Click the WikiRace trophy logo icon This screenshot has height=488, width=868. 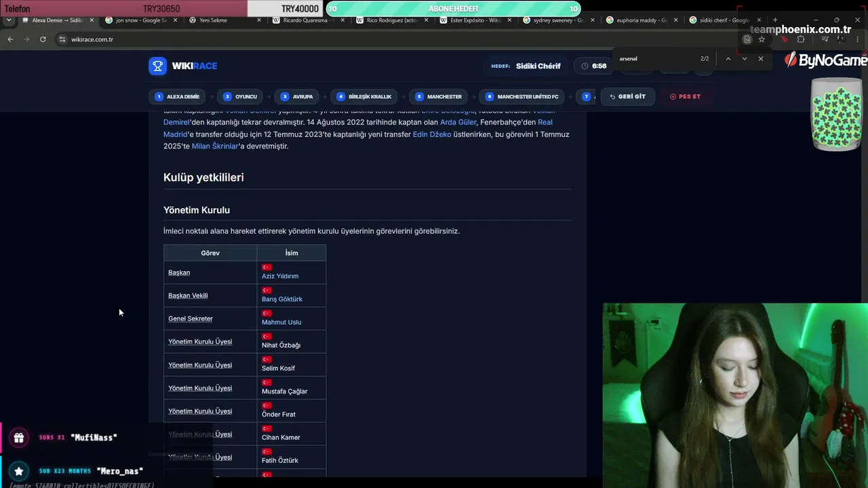tap(157, 66)
